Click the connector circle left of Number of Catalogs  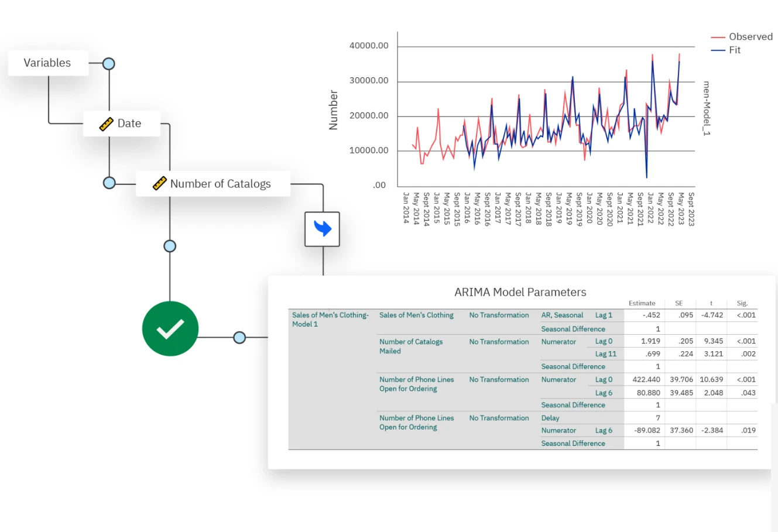109,183
